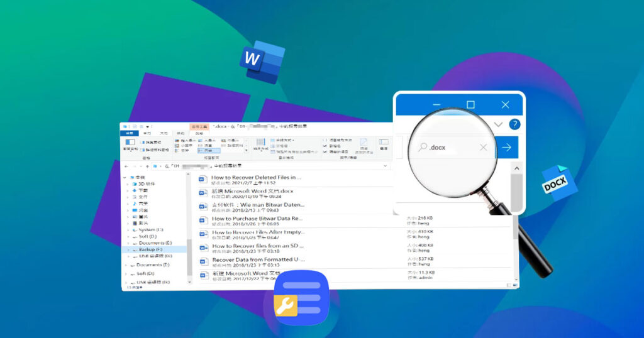Switch to the Share ribbon tab
This screenshot has width=644, height=338.
coord(164,133)
